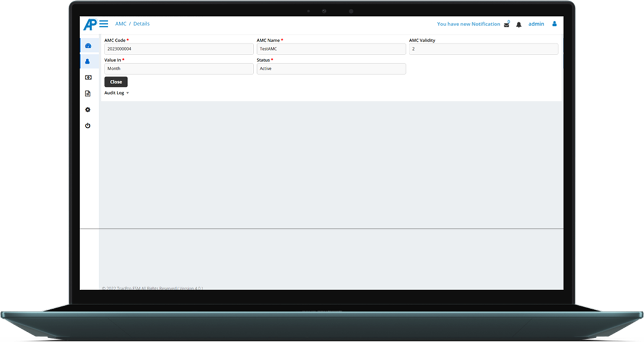Click the bell notification icon
Image resolution: width=644 pixels, height=343 pixels.
[x=519, y=25]
